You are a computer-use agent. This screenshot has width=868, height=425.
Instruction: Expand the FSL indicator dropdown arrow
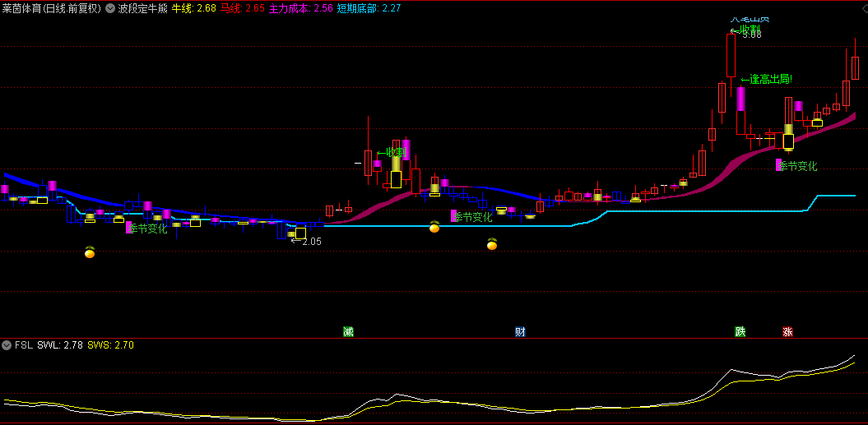point(7,345)
